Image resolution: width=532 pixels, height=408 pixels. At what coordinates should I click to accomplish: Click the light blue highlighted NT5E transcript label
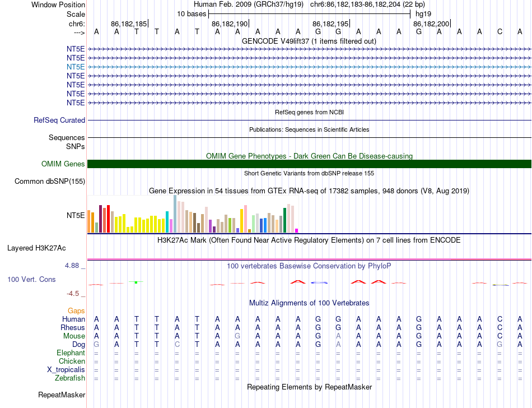pyautogui.click(x=76, y=67)
